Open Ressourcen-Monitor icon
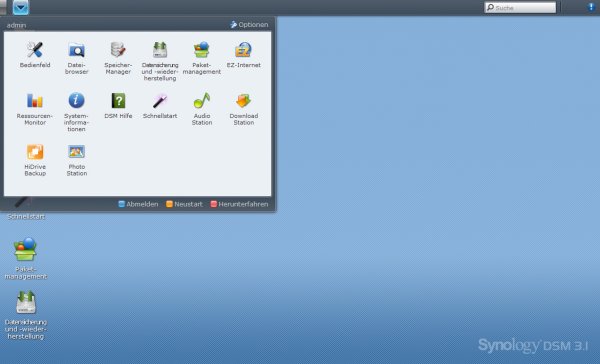The image size is (600, 364). click(x=35, y=101)
